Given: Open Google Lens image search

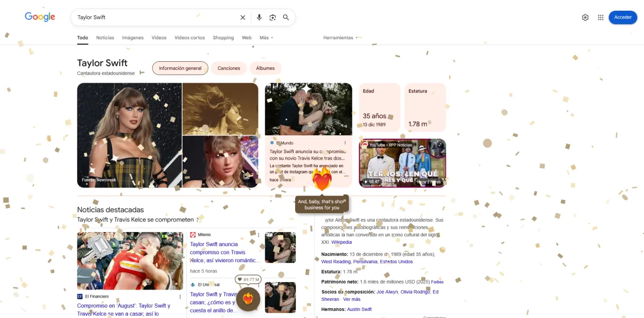Looking at the screenshot, I should pos(273,17).
